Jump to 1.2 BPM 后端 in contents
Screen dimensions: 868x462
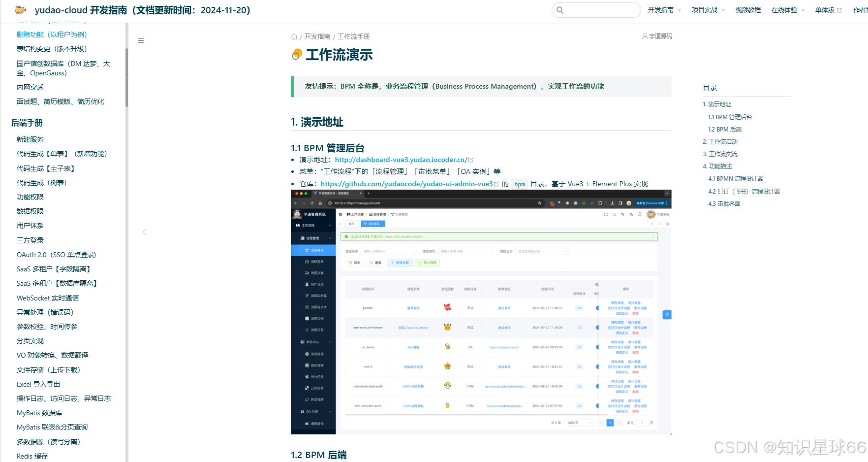point(725,130)
